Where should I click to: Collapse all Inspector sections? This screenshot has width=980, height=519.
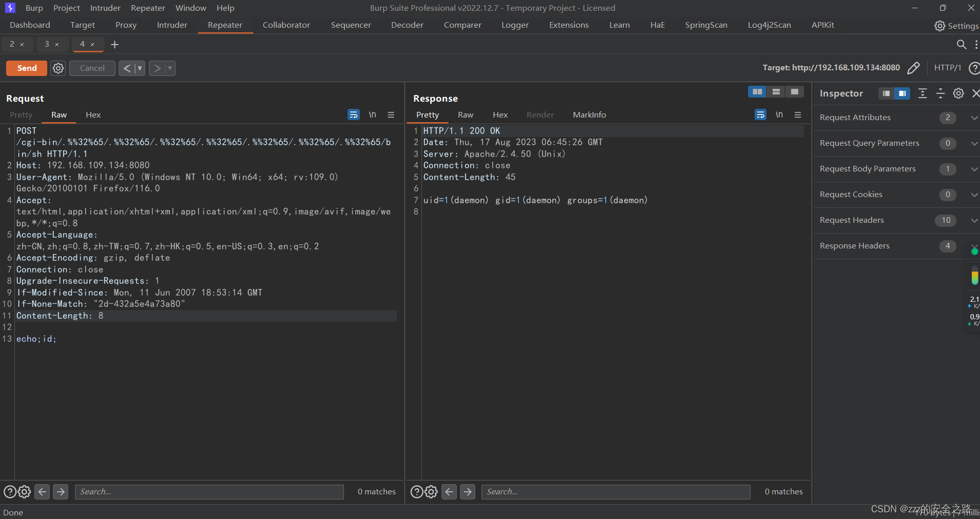click(x=940, y=93)
